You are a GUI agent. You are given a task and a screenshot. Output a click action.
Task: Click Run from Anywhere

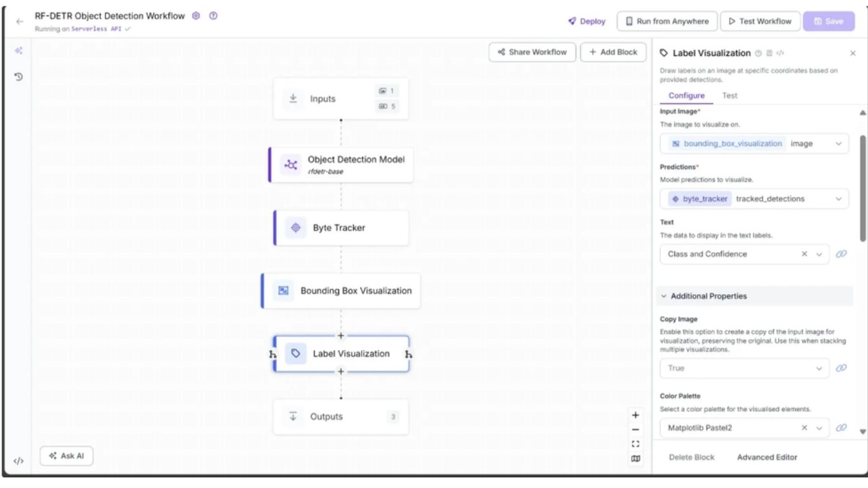(668, 21)
